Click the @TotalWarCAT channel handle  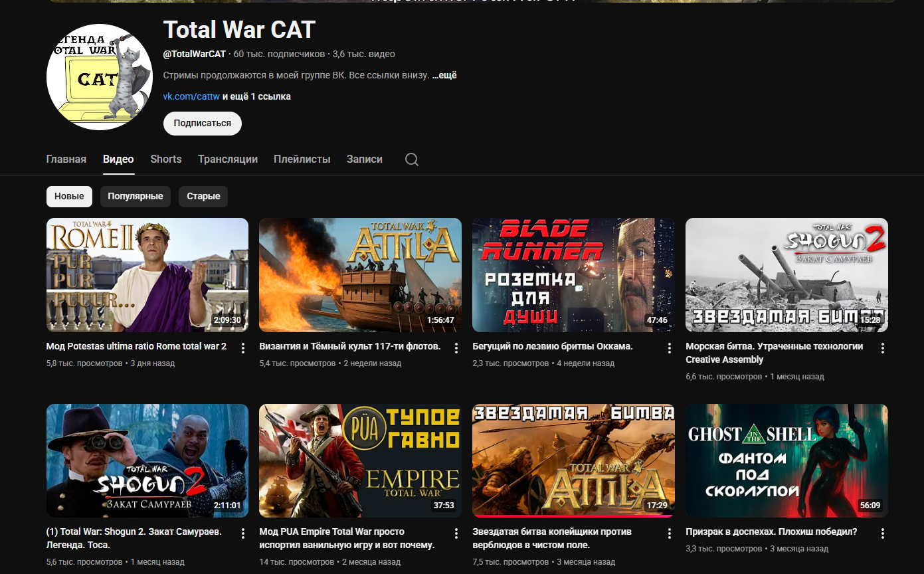tap(195, 54)
